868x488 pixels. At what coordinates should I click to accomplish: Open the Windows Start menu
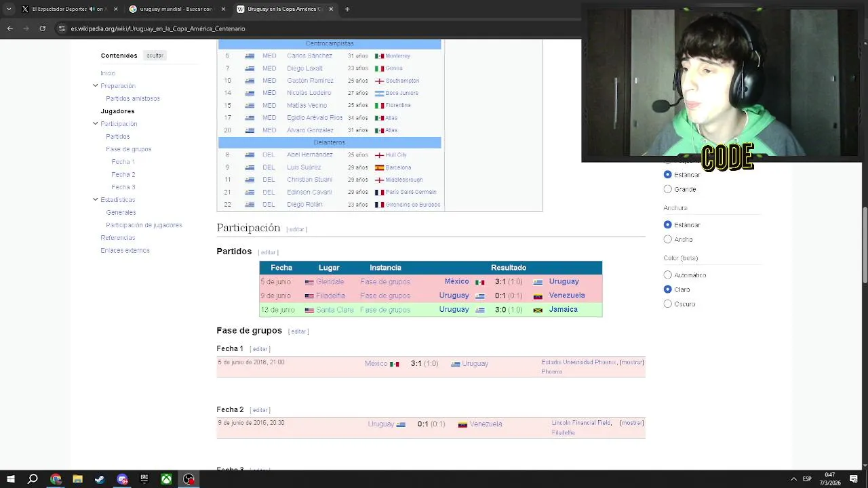tap(10, 479)
